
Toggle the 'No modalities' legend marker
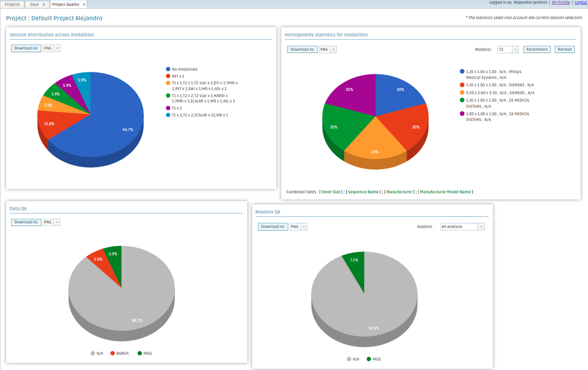click(168, 69)
